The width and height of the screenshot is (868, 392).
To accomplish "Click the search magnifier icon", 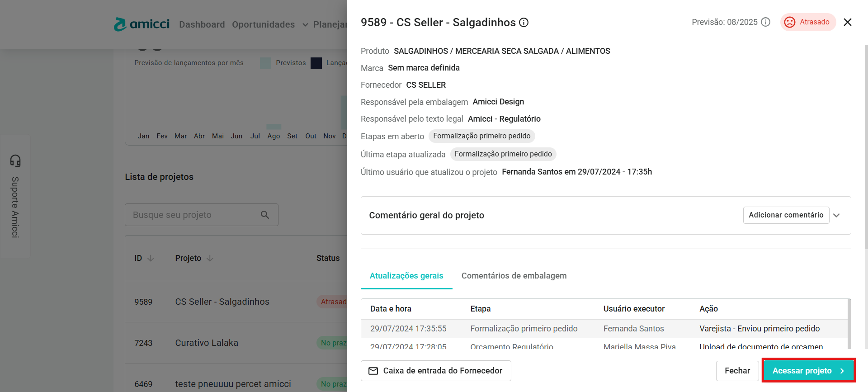I will (x=265, y=215).
